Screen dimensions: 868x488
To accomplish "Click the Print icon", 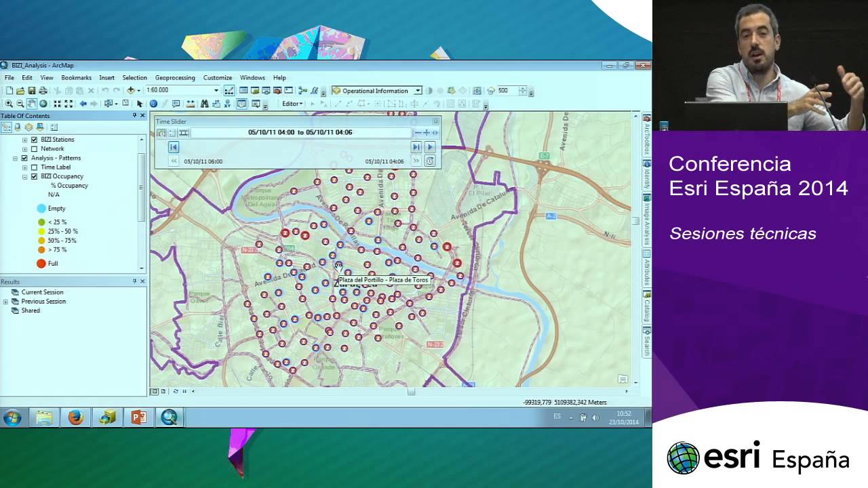I will pyautogui.click(x=43, y=90).
